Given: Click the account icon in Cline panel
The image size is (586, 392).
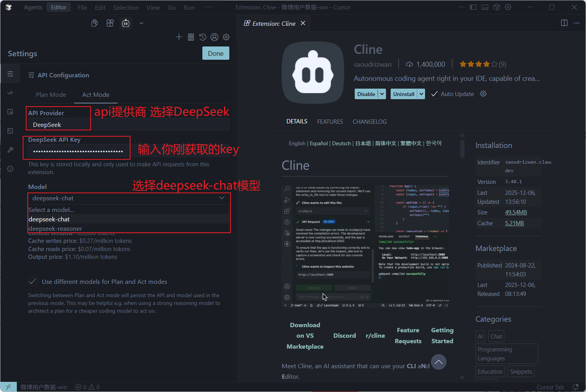Looking at the screenshot, I should pyautogui.click(x=214, y=37).
